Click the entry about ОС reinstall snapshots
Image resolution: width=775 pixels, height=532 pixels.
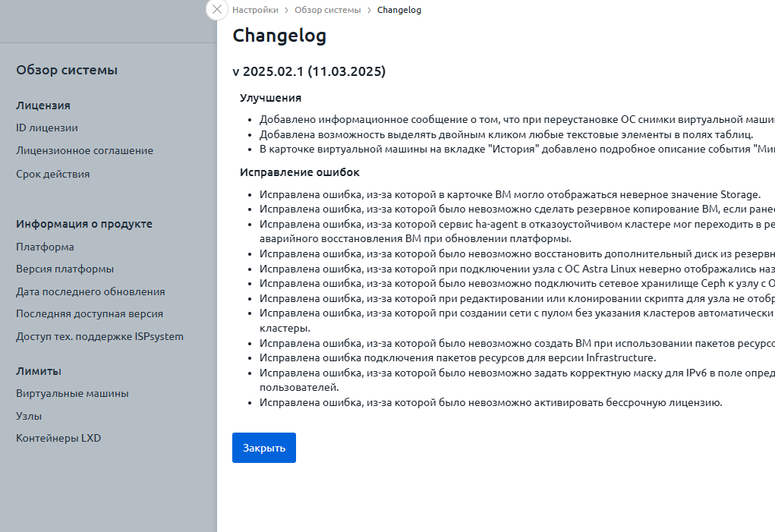517,120
